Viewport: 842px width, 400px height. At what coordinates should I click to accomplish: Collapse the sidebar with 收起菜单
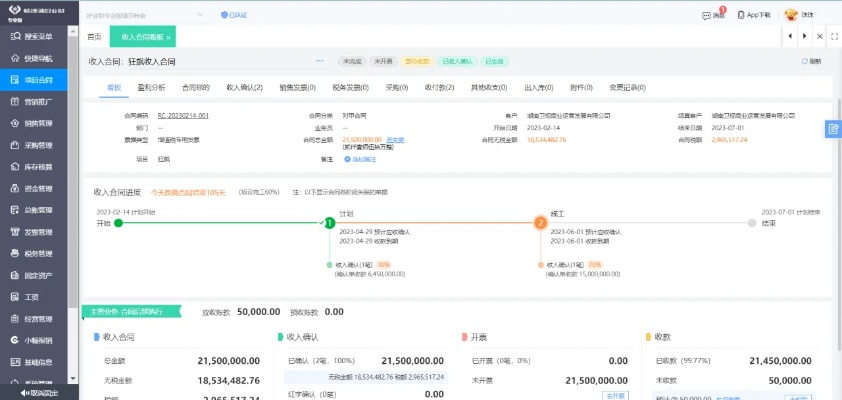(38, 394)
